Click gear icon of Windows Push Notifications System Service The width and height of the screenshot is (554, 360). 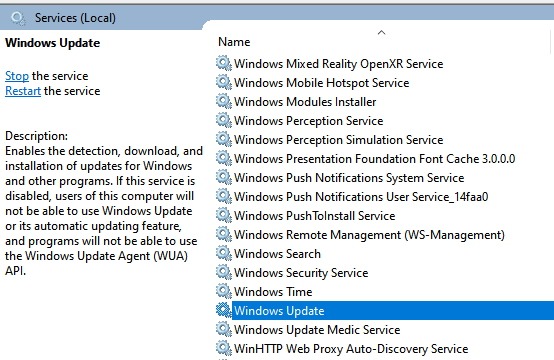[x=224, y=178]
